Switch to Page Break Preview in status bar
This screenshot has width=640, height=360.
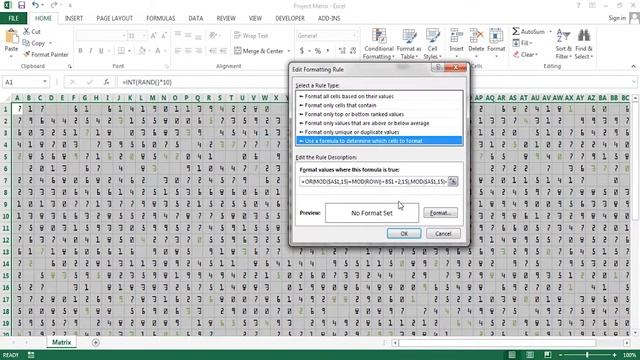pyautogui.click(x=548, y=355)
